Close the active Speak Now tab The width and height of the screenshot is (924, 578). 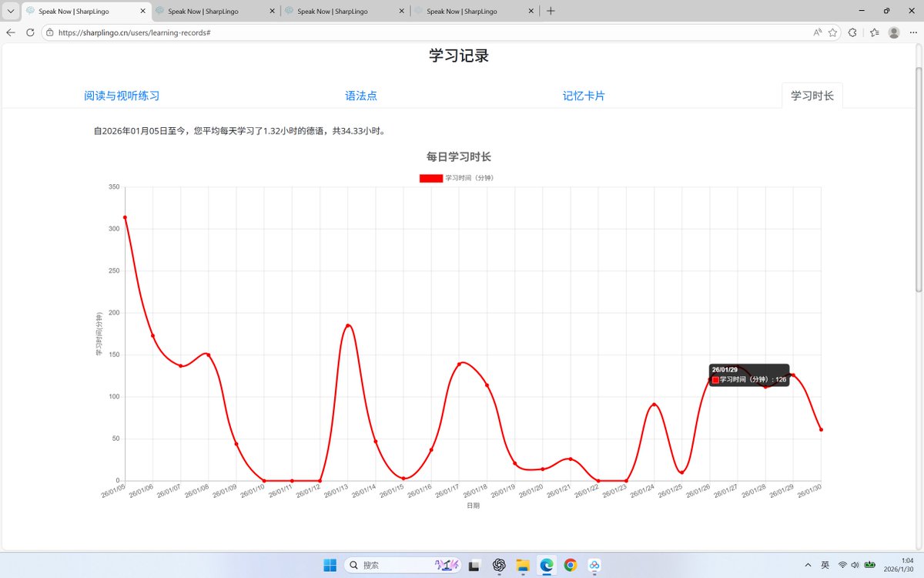click(x=142, y=12)
